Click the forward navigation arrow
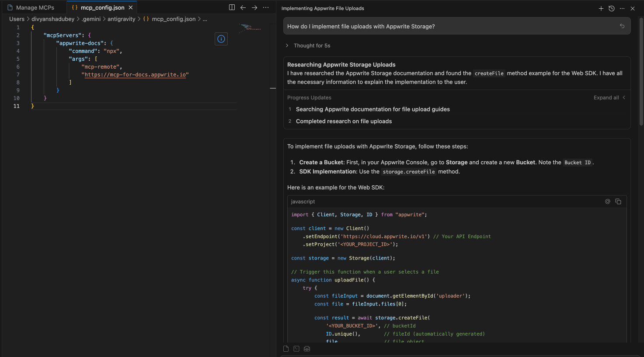Image resolution: width=644 pixels, height=357 pixels. pyautogui.click(x=254, y=7)
